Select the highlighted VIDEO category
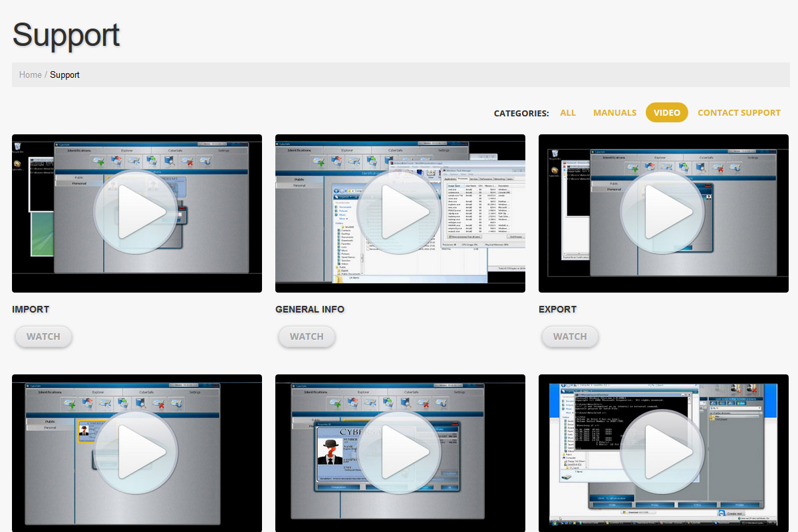Image resolution: width=798 pixels, height=532 pixels. point(666,113)
